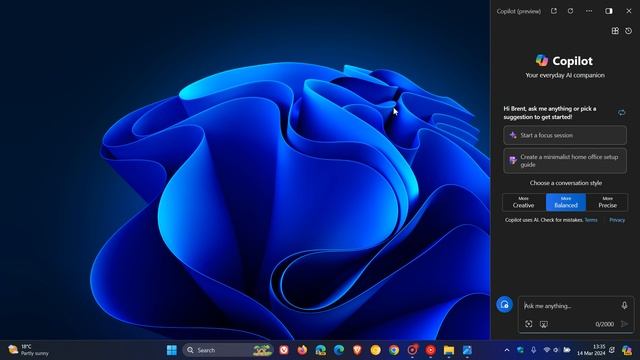Viewport: 640px width, 360px height.
Task: Click system tray microphone icon
Action: pyautogui.click(x=533, y=350)
